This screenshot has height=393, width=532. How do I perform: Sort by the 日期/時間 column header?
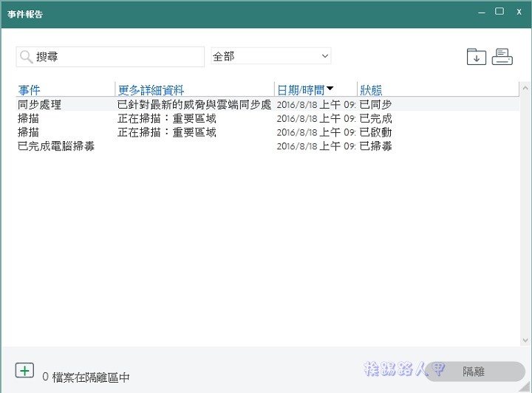tap(316, 90)
